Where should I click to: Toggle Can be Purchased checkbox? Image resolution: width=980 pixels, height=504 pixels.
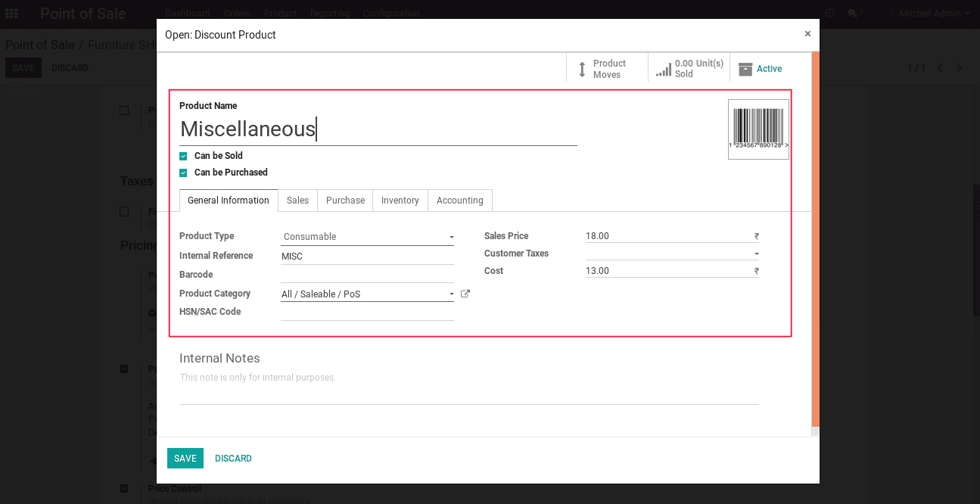[183, 173]
